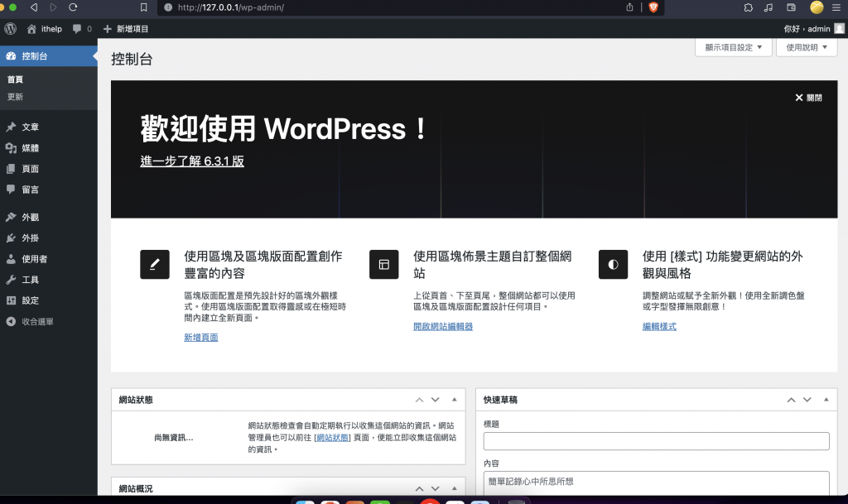The image size is (848, 504).
Task: Click the pencil edit icon in welcome panel
Action: 155,264
